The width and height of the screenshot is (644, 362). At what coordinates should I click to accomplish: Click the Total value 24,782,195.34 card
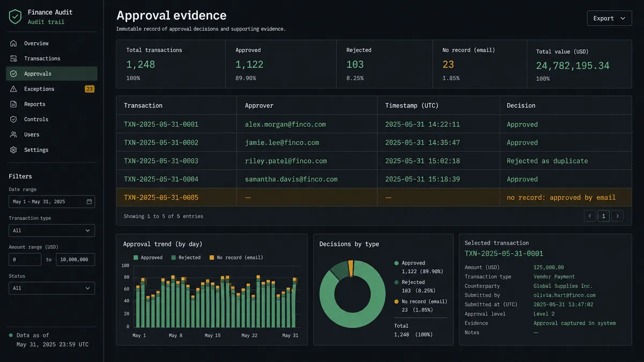click(x=580, y=64)
